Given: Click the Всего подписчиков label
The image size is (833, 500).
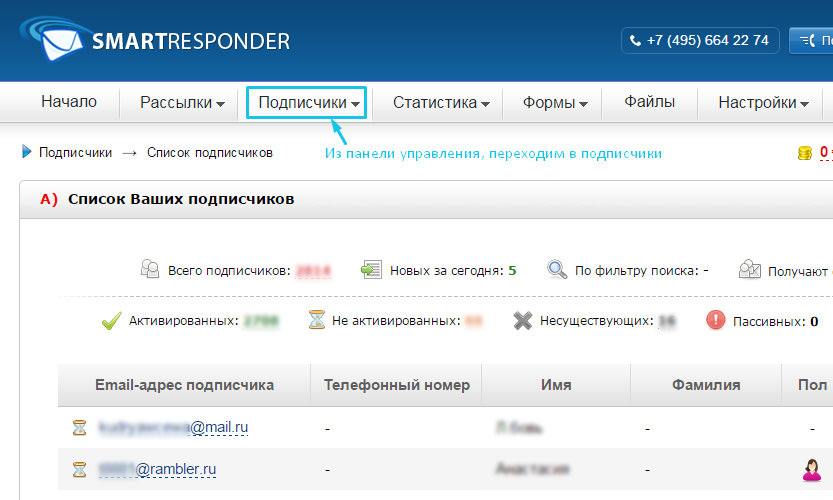Looking at the screenshot, I should [x=230, y=270].
